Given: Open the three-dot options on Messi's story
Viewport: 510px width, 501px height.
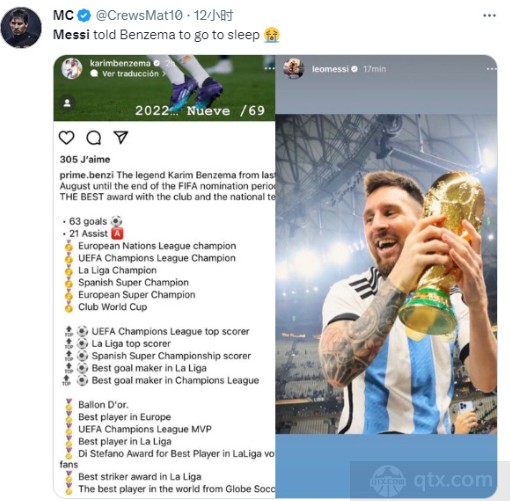Looking at the screenshot, I should (x=491, y=69).
